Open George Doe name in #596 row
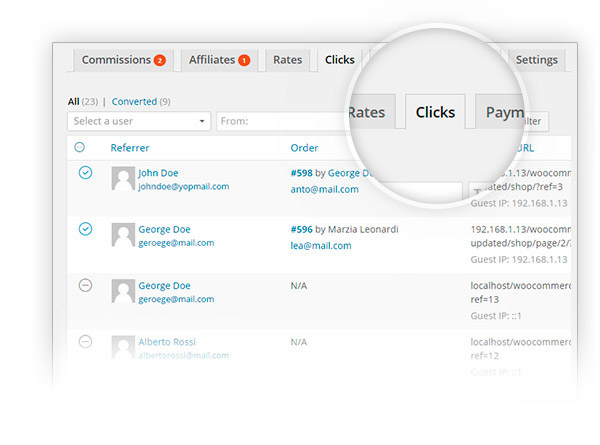The image size is (600, 445). pyautogui.click(x=164, y=229)
